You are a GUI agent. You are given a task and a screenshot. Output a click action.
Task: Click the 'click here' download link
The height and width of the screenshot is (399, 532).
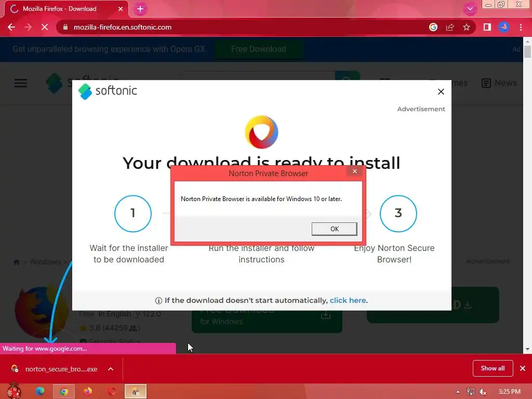coord(348,300)
